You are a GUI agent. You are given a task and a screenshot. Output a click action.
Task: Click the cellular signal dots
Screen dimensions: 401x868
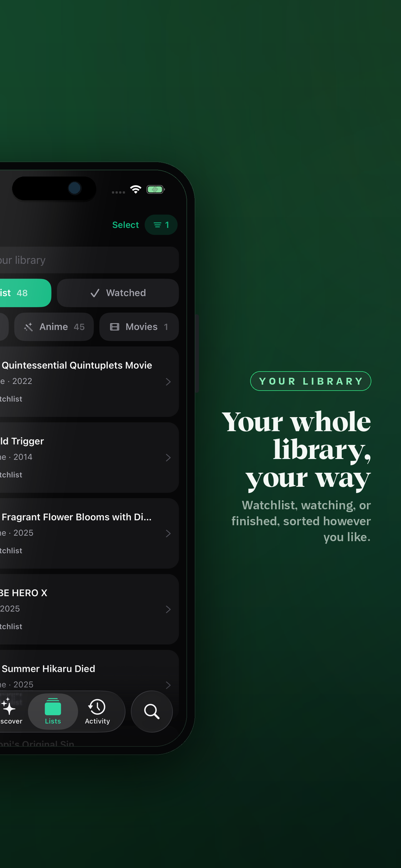118,192
